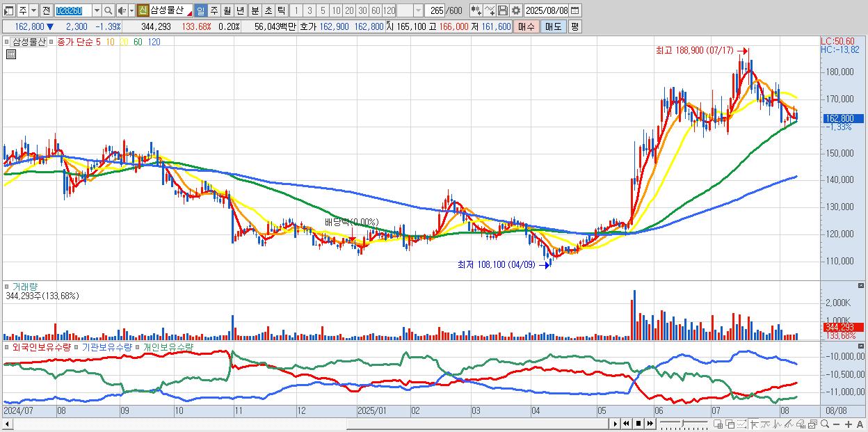
Task: Click the trend line drawing icon
Action: pos(766,424)
